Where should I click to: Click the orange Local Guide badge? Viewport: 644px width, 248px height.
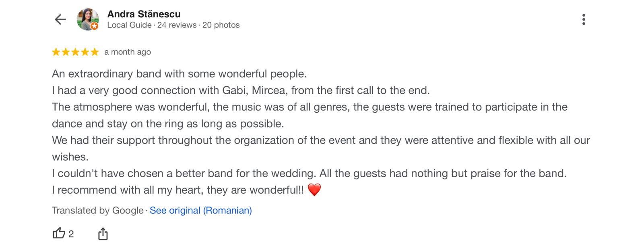94,26
